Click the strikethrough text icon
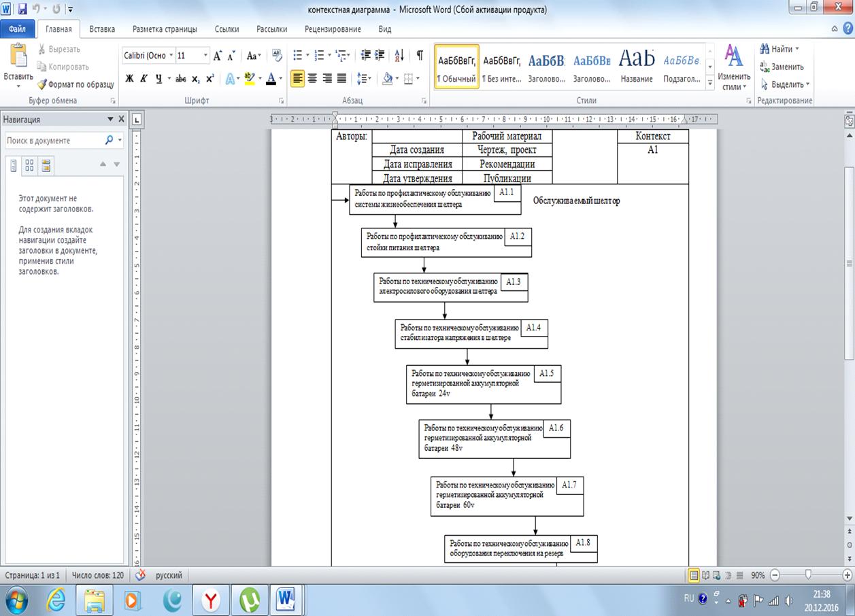Image resolution: width=855 pixels, height=616 pixels. pyautogui.click(x=180, y=79)
